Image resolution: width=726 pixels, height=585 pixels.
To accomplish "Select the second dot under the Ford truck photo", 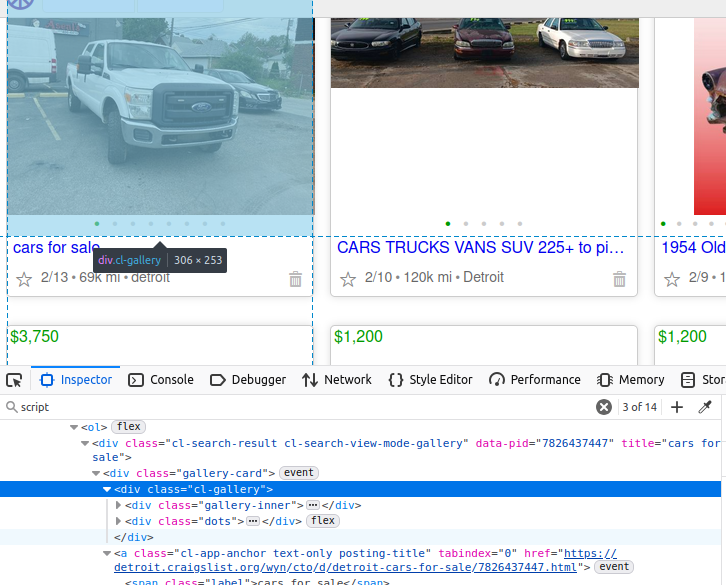I will (x=115, y=224).
